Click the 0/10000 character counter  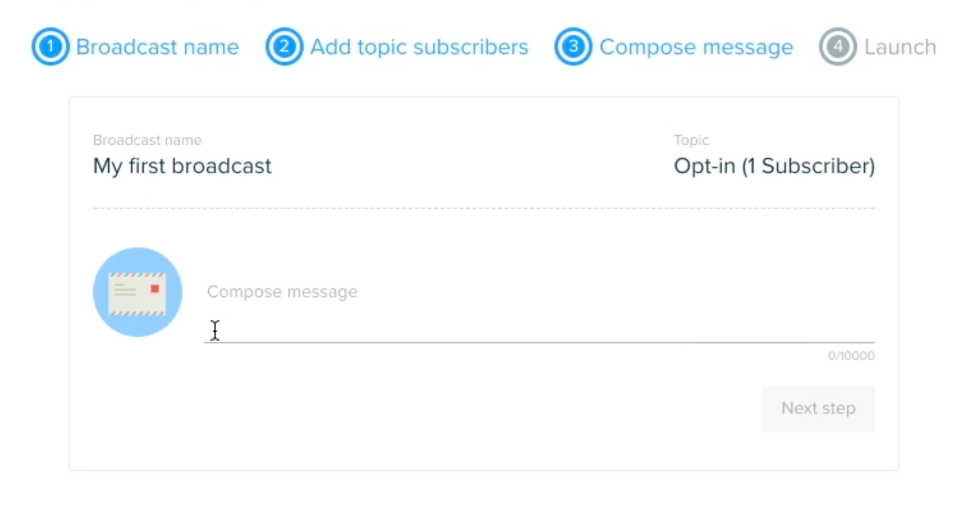[851, 357]
